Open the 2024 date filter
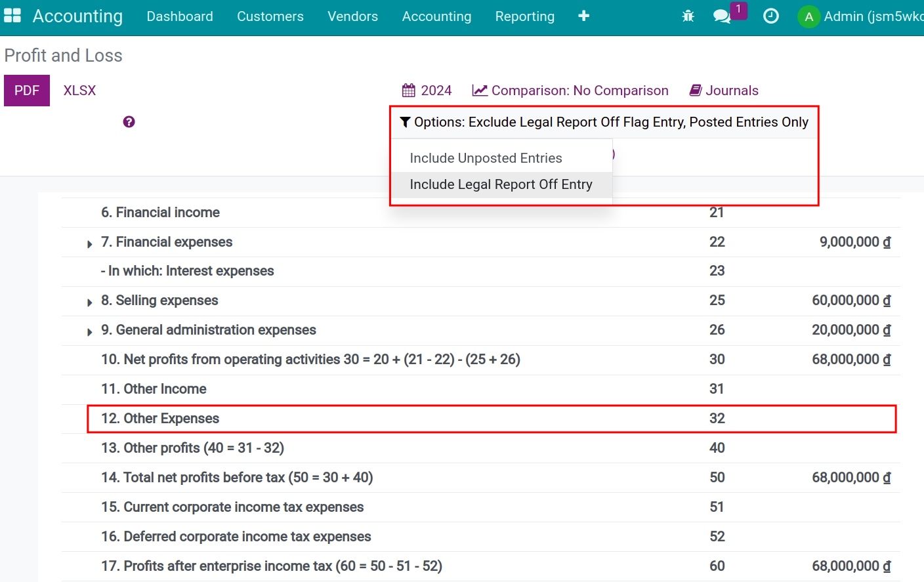The width and height of the screenshot is (924, 582). [427, 91]
